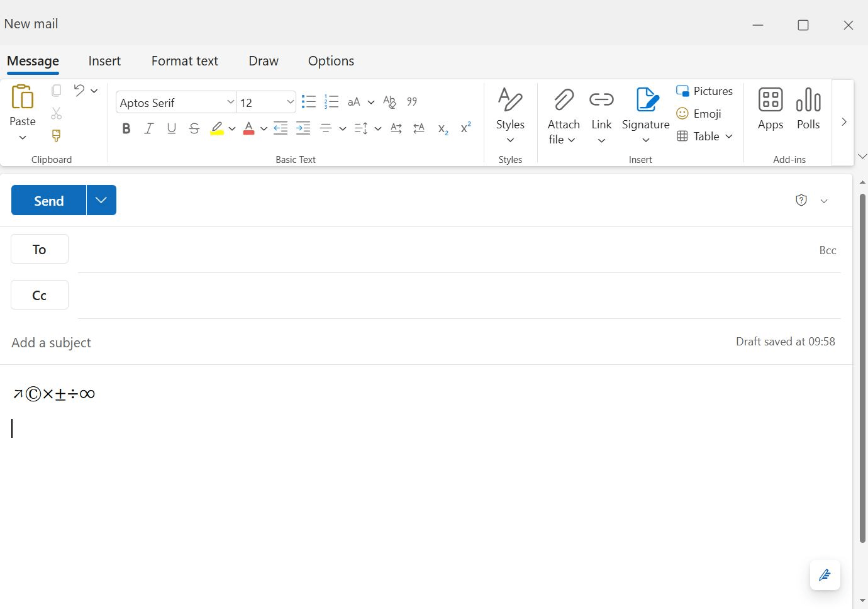Show the Bcc field

(828, 250)
